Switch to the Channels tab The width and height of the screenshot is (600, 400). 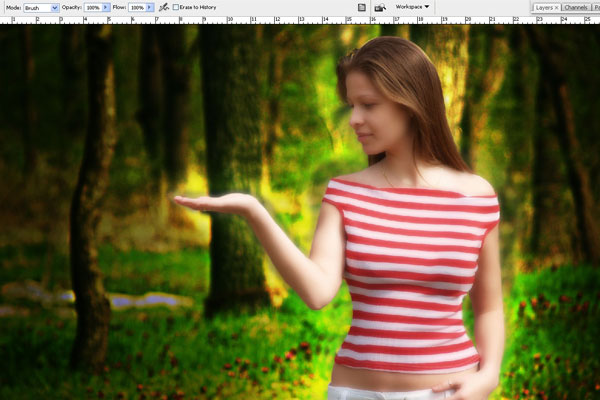point(575,7)
